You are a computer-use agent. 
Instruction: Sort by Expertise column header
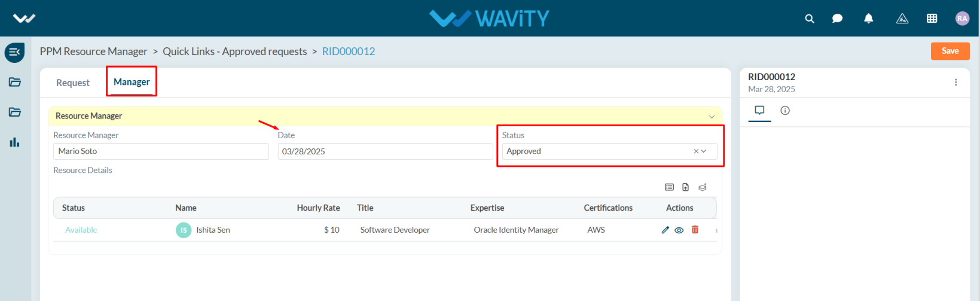point(487,208)
